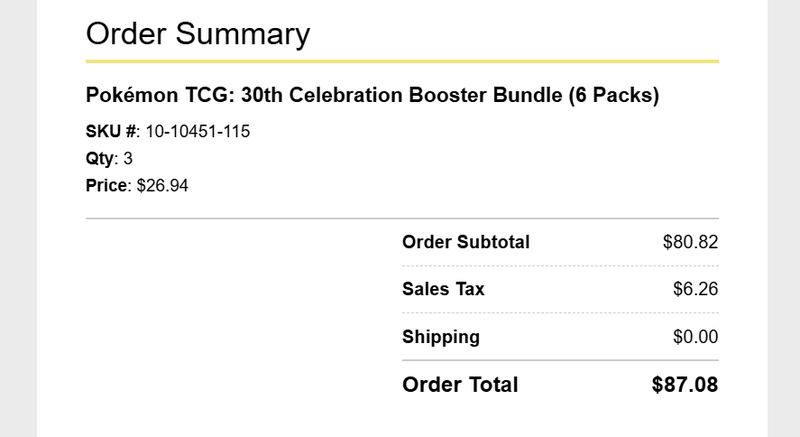This screenshot has width=800, height=437.
Task: Click the Price label
Action: (106, 186)
